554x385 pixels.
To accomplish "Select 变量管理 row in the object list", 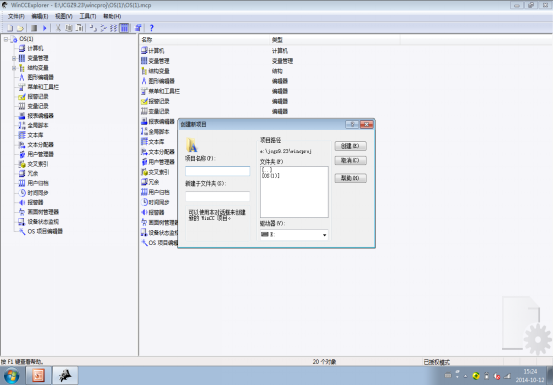I will pyautogui.click(x=155, y=61).
